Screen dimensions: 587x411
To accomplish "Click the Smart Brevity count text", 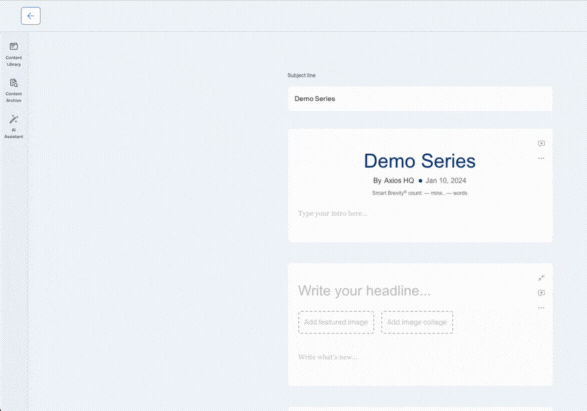I will (x=420, y=193).
